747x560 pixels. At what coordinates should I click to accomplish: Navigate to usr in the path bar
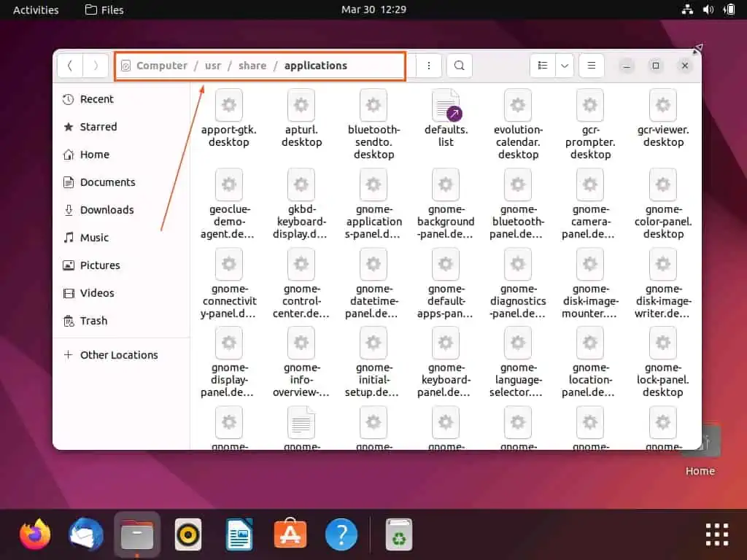(x=213, y=66)
